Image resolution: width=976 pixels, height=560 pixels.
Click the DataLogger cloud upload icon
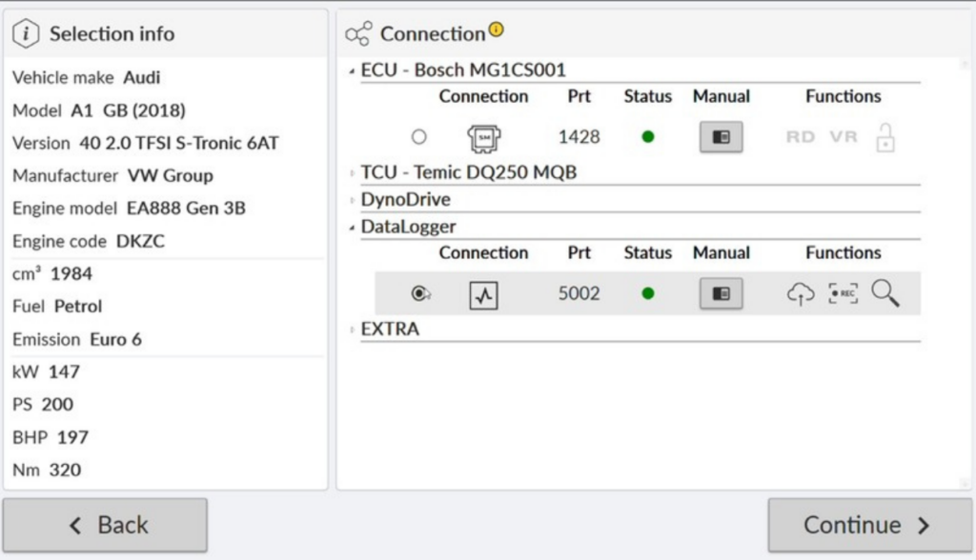(x=800, y=294)
